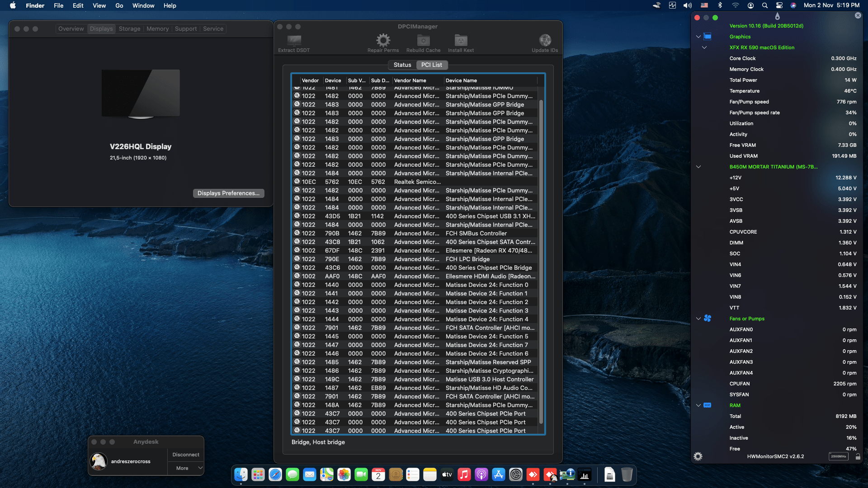Screen dimensions: 868x488
Task: Open HWMonitorSMC2 settings gear icon
Action: 698,456
